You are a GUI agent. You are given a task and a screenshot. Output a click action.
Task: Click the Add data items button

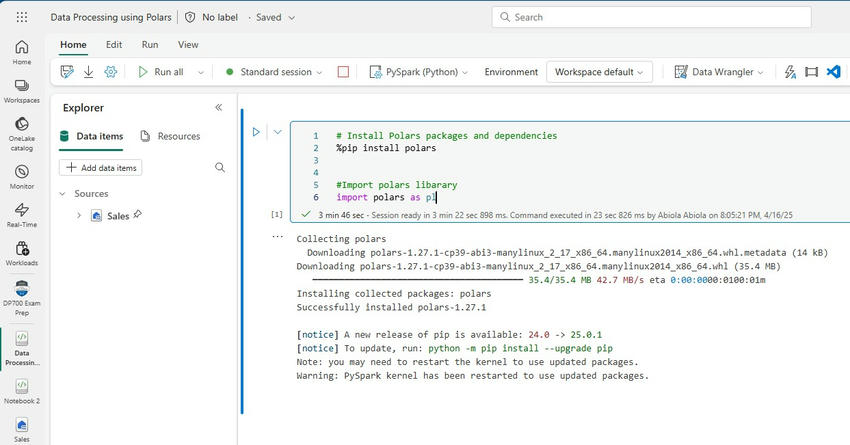coord(100,168)
